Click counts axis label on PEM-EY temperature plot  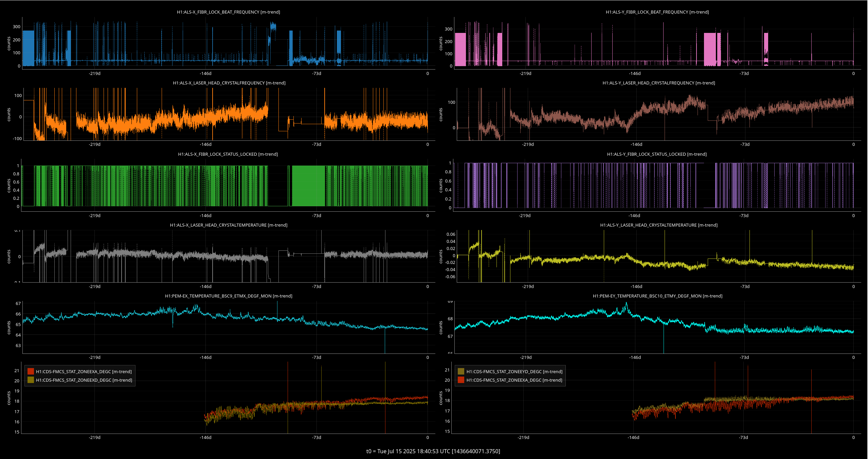pos(441,328)
